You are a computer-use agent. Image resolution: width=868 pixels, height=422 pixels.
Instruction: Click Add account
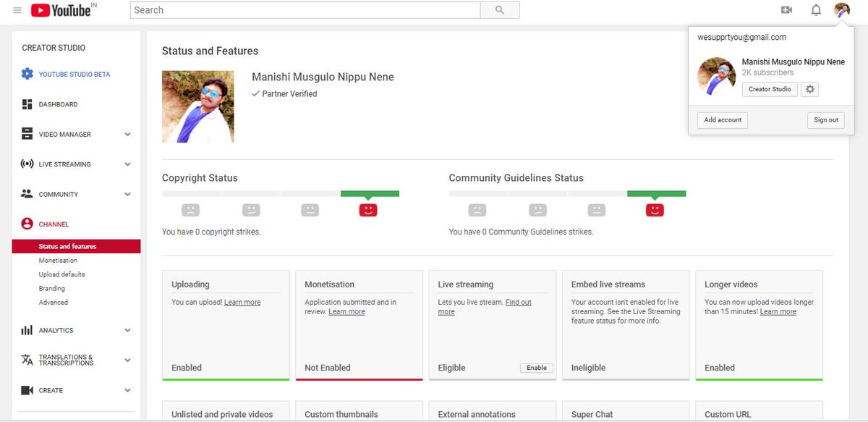click(x=723, y=119)
